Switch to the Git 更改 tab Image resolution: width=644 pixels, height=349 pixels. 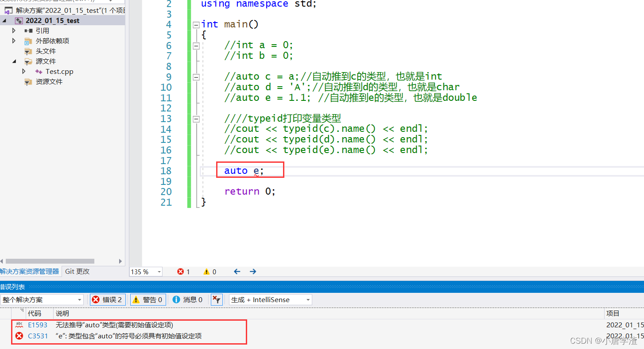(x=78, y=272)
